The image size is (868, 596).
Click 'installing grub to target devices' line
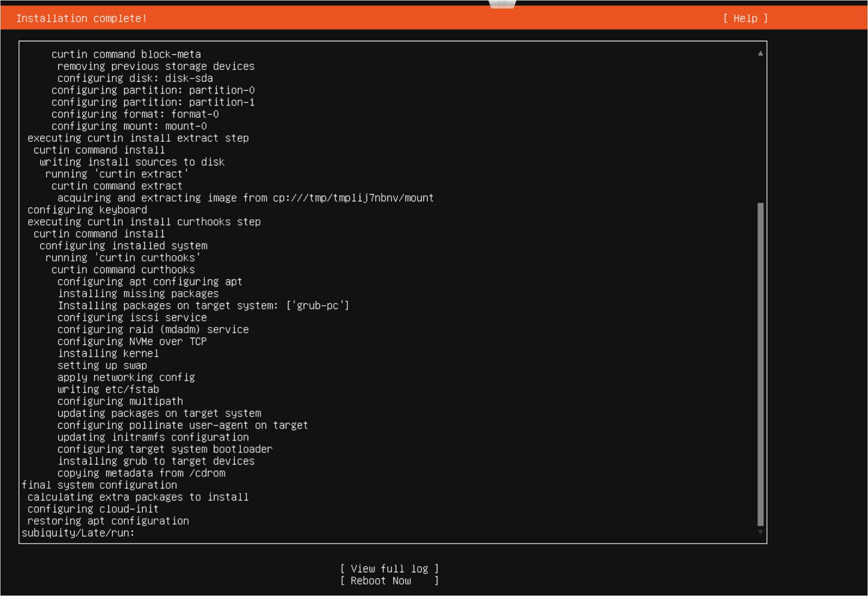click(156, 461)
